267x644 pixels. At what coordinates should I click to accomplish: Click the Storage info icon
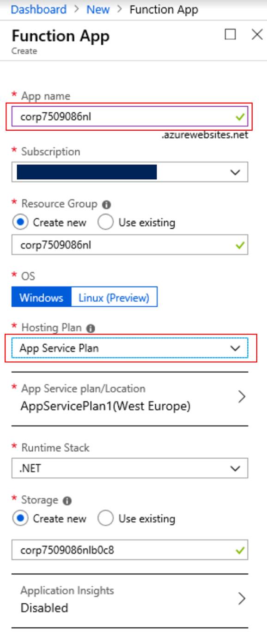tap(67, 500)
